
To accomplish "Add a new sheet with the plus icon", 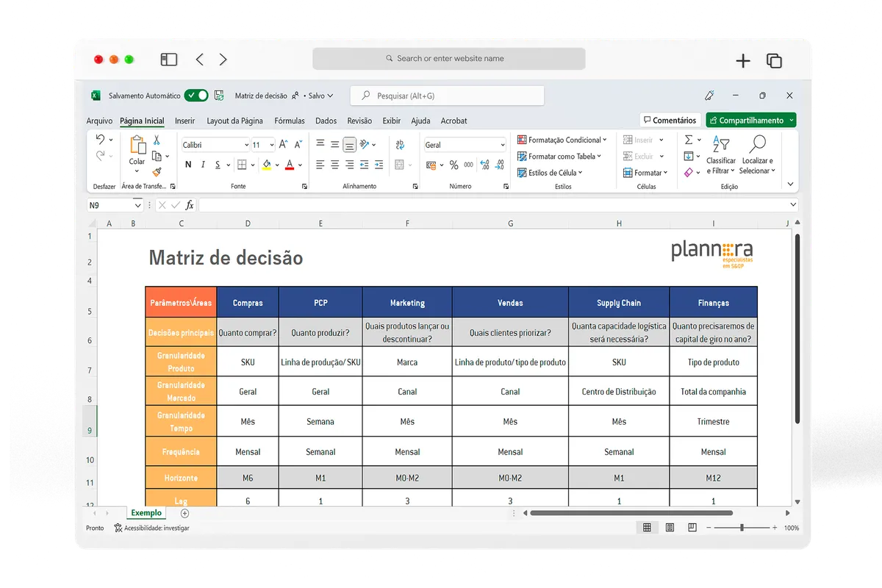I will tap(184, 513).
